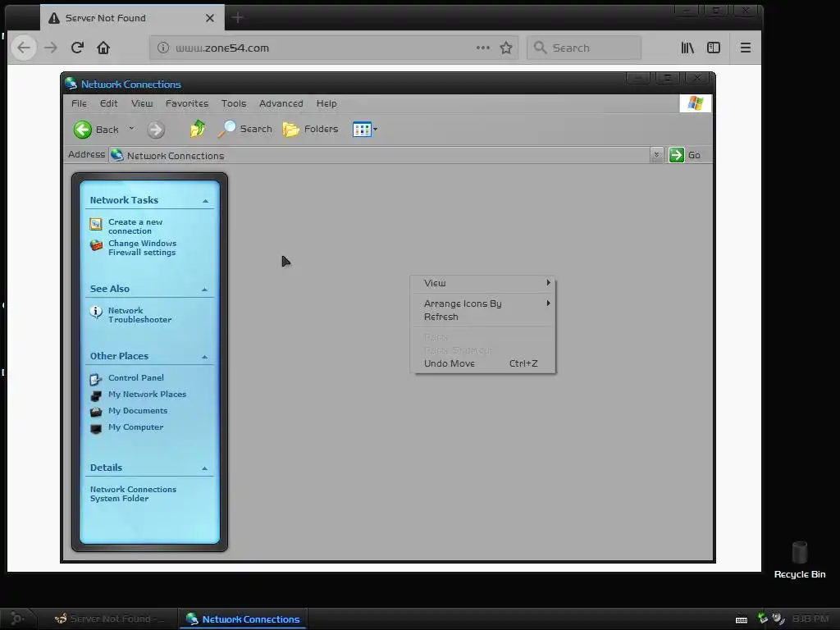Open Firefox Library icon
Screen dimensions: 840x630
click(687, 48)
